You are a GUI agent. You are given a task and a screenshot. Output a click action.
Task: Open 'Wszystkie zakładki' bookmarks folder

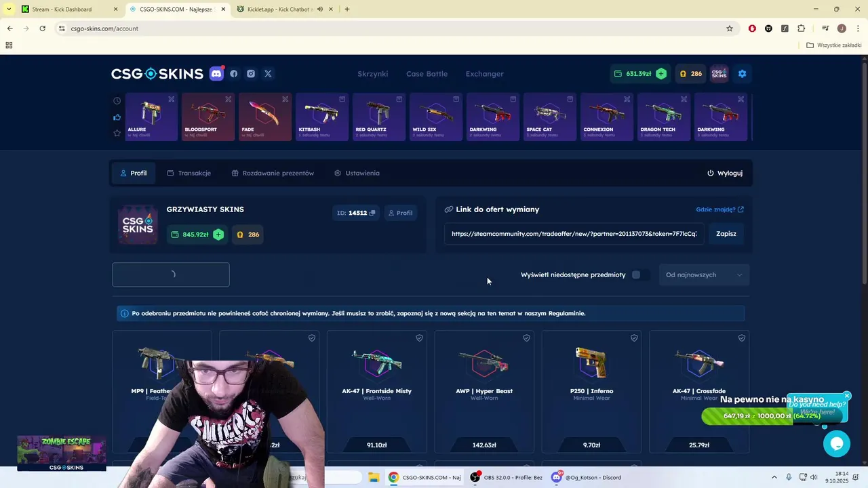(834, 45)
